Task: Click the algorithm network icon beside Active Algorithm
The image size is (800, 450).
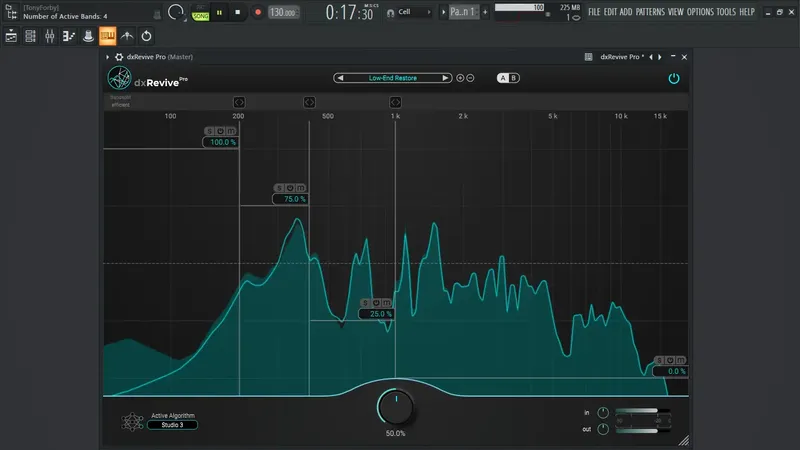Action: coord(132,421)
